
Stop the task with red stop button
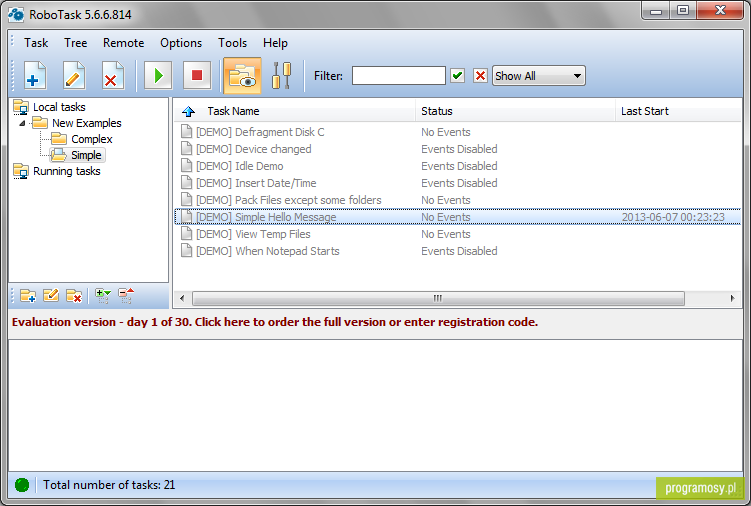pyautogui.click(x=197, y=76)
